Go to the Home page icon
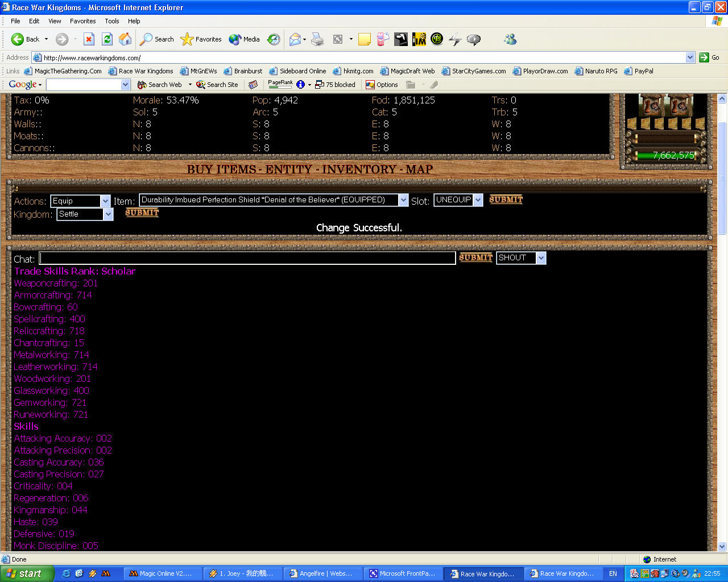The width and height of the screenshot is (728, 582). (125, 39)
